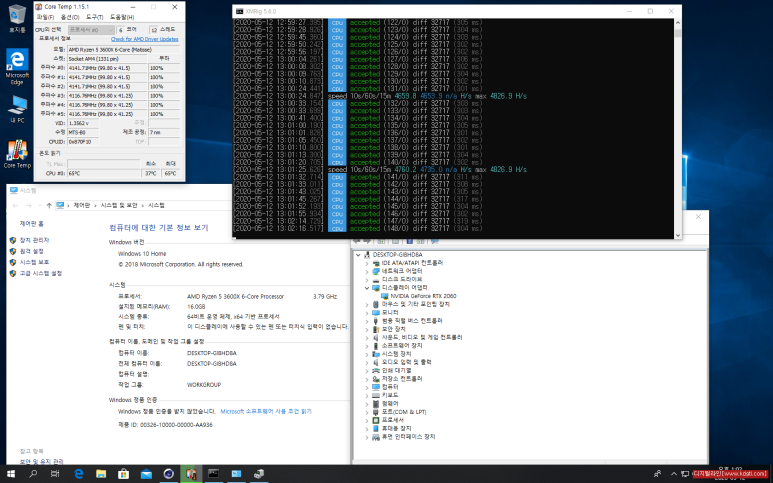Click the tray network icon
The width and height of the screenshot is (773, 483).
pos(685,474)
